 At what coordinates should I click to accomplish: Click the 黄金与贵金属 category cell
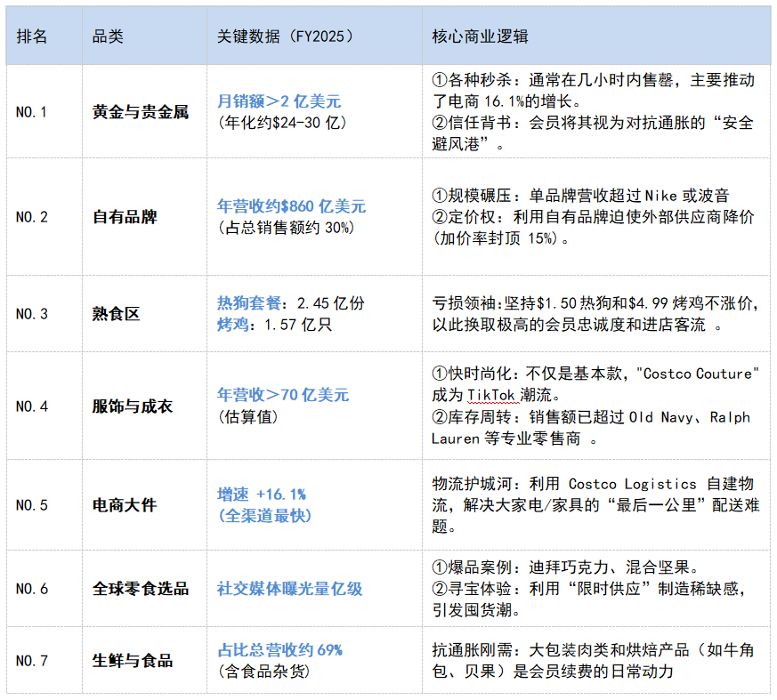click(141, 112)
